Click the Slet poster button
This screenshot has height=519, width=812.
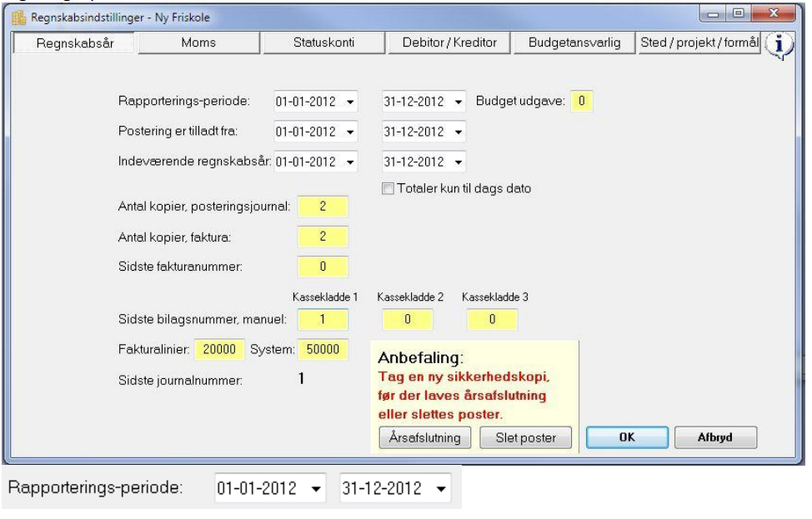pyautogui.click(x=525, y=437)
